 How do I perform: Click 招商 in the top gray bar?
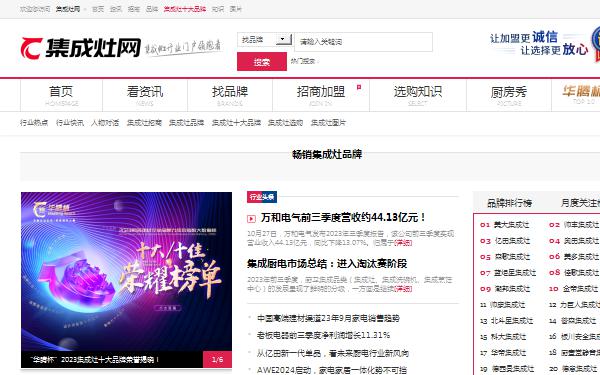click(134, 9)
